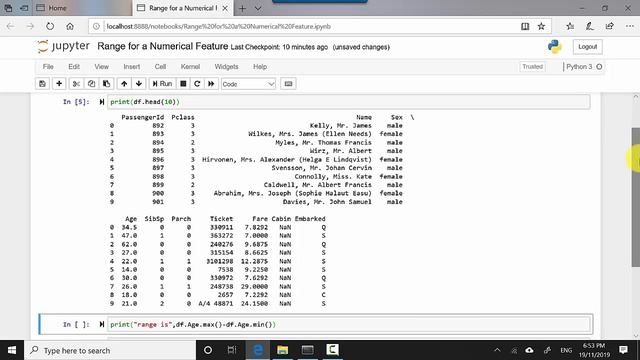Go to the browser home page icon
The width and height of the screenshot is (640, 360).
[x=70, y=26]
